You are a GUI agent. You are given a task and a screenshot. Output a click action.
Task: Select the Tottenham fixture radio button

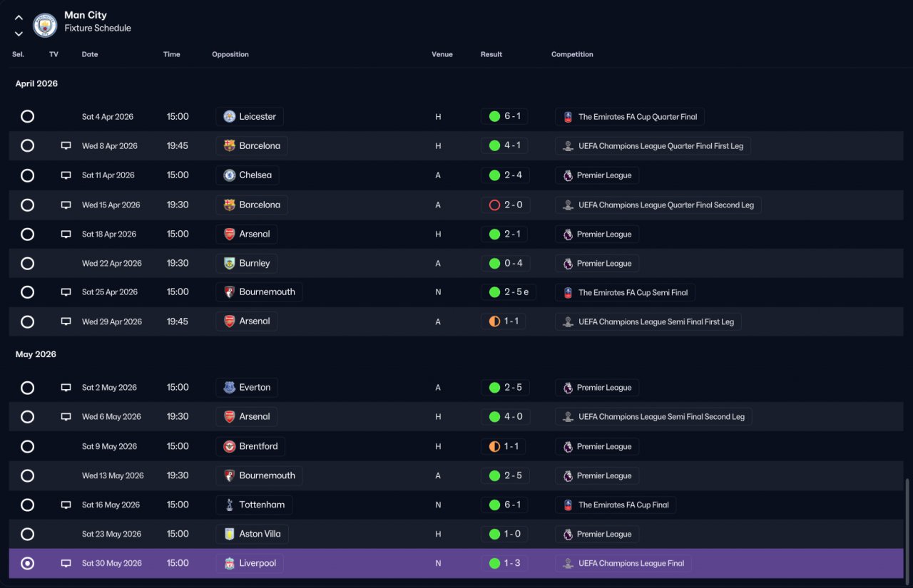point(27,505)
